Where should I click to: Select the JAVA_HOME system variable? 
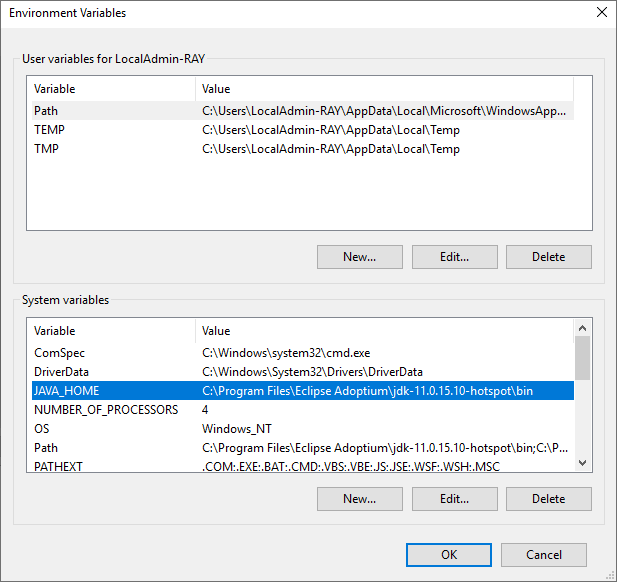[67, 391]
